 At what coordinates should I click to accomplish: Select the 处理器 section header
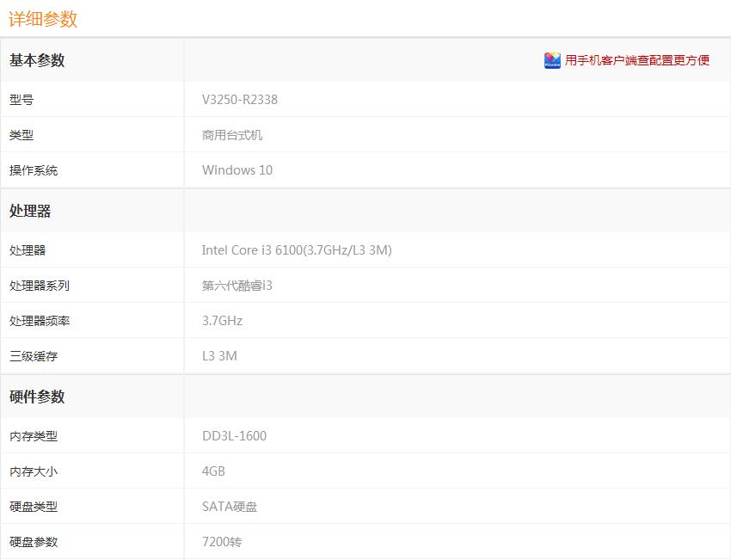[x=30, y=211]
